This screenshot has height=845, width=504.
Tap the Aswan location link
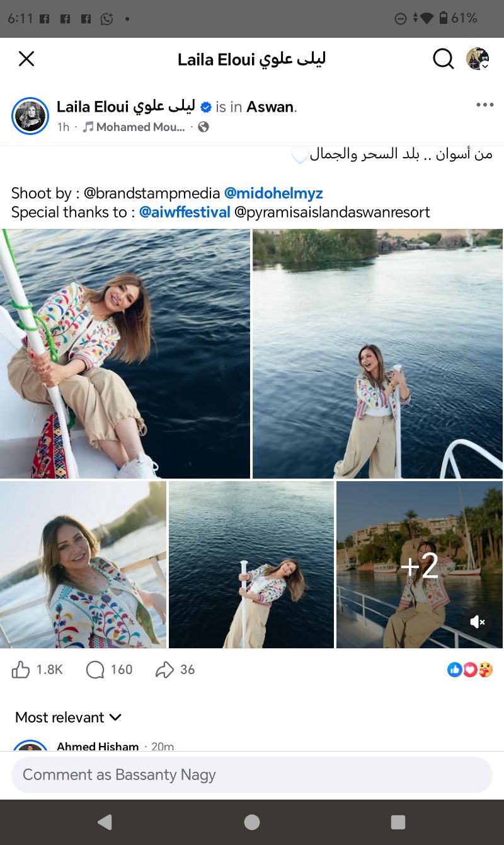pyautogui.click(x=270, y=107)
